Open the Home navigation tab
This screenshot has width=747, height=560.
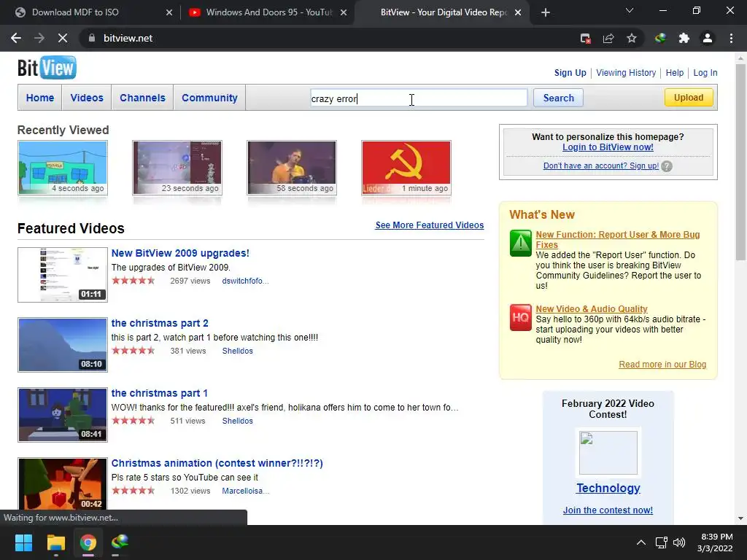coord(40,98)
